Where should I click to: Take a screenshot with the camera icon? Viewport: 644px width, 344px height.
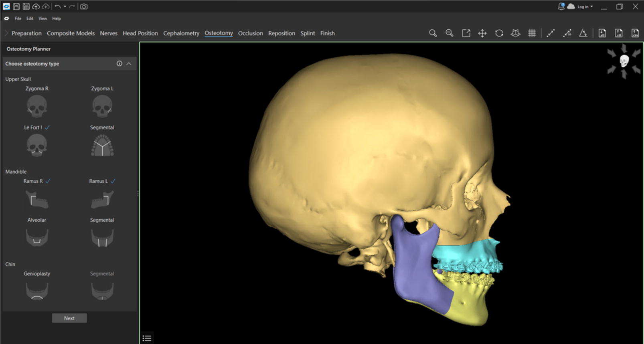pyautogui.click(x=84, y=6)
